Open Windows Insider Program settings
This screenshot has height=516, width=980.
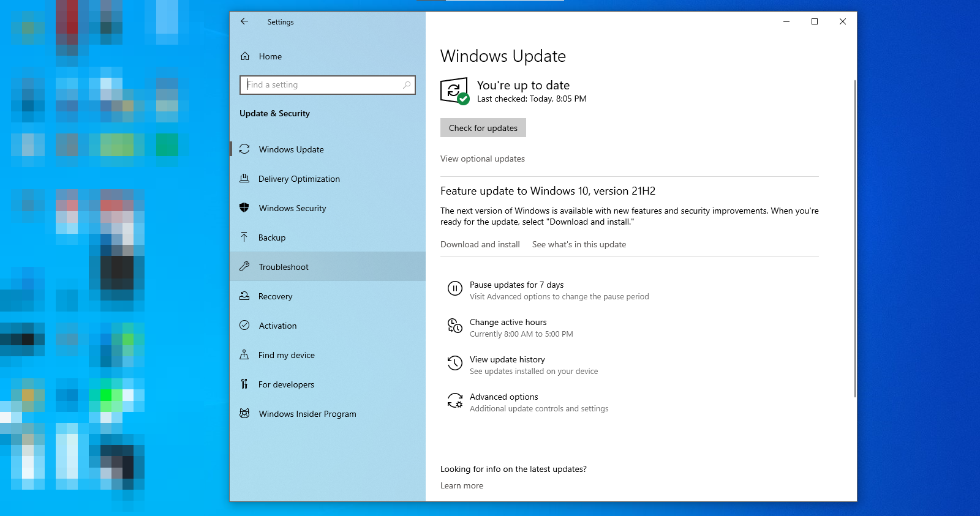point(328,414)
